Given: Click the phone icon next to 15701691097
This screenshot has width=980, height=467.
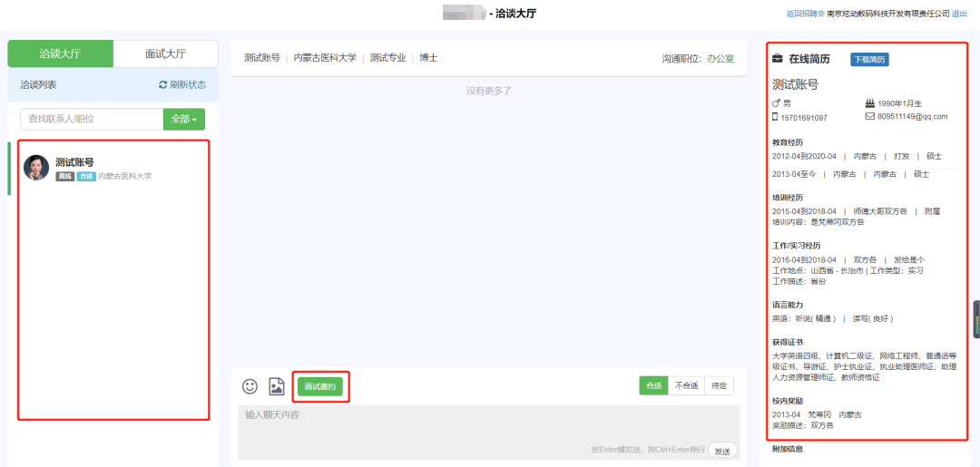Looking at the screenshot, I should (776, 117).
